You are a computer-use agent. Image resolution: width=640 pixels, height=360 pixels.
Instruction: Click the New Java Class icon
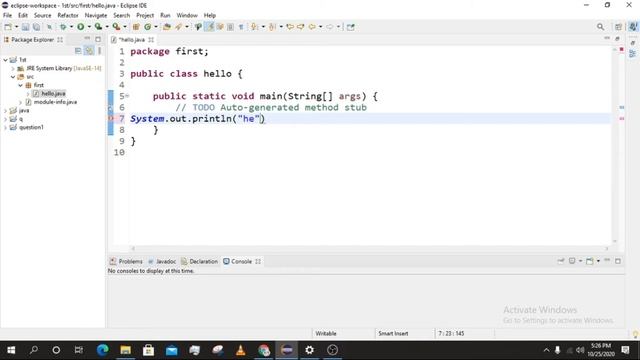point(147,27)
